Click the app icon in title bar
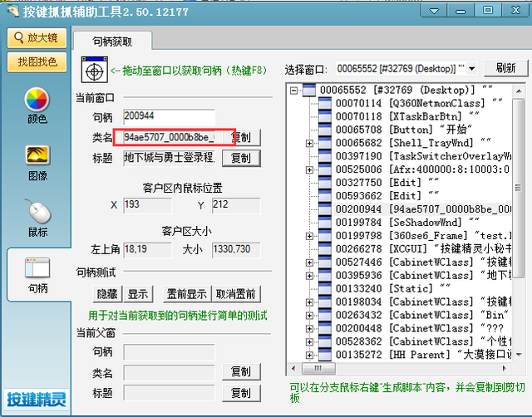The image size is (532, 417). click(x=12, y=11)
